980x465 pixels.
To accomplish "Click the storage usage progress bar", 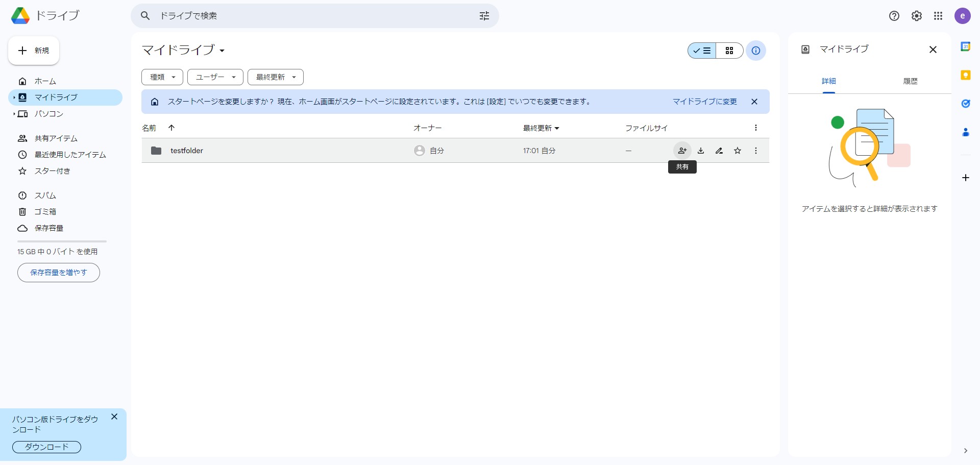I will pyautogui.click(x=62, y=241).
